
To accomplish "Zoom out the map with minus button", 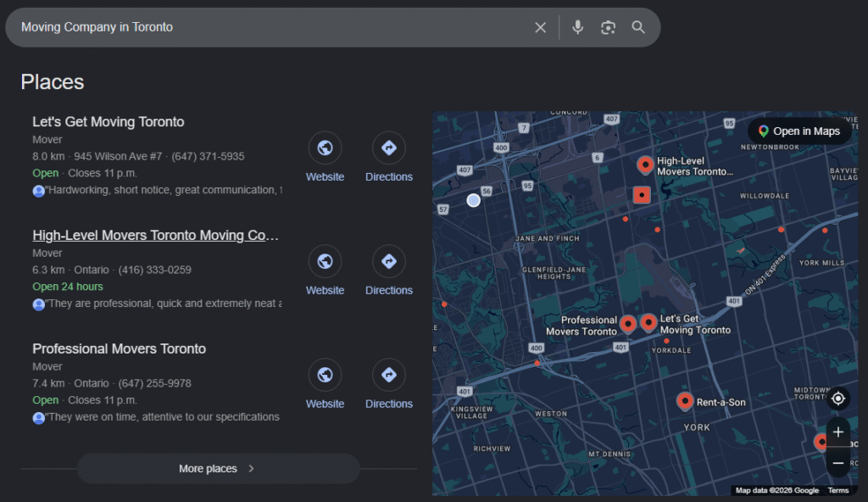I will coord(838,463).
